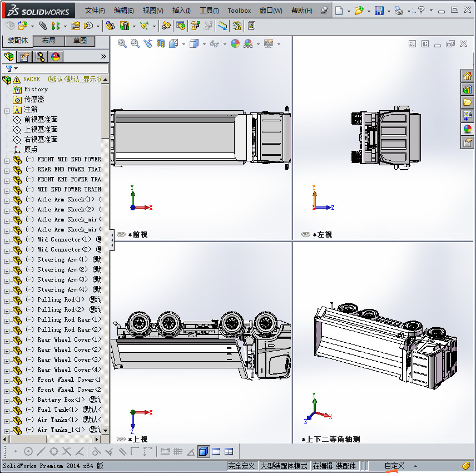Open the DisplayManager color ball tab

56,57
